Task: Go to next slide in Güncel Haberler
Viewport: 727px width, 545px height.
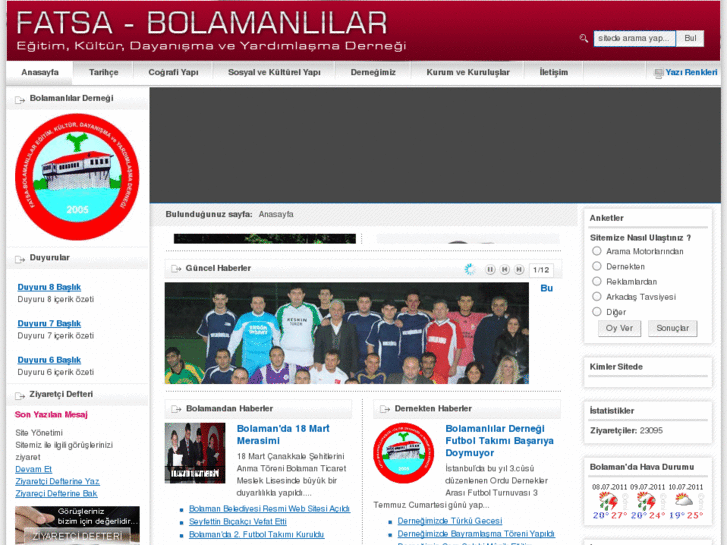Action: coord(519,269)
